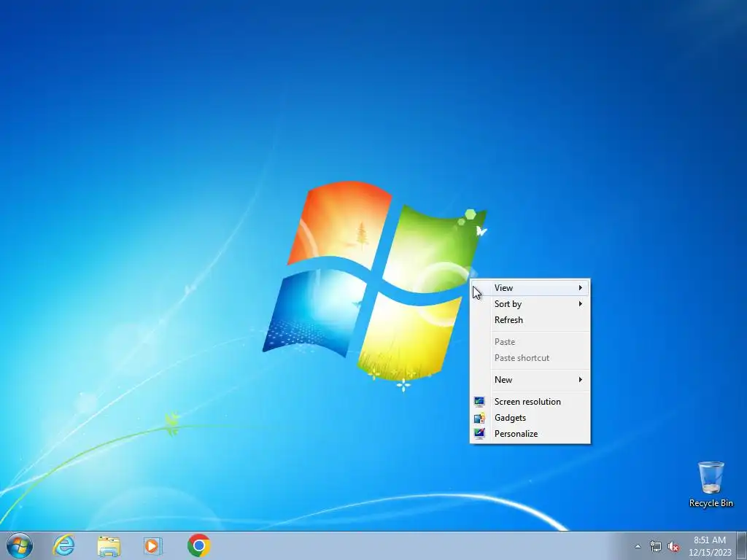Open the New submenu in context menu
This screenshot has width=747, height=560.
point(530,379)
